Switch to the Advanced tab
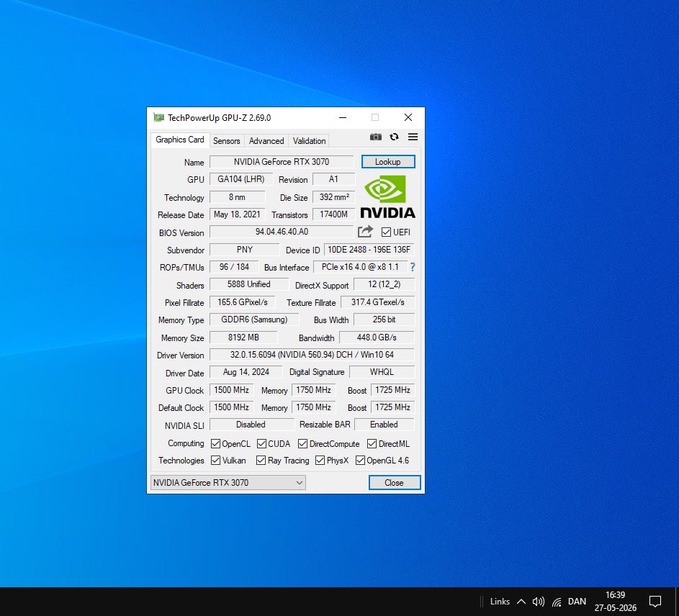This screenshot has height=616, width=679. click(x=266, y=141)
